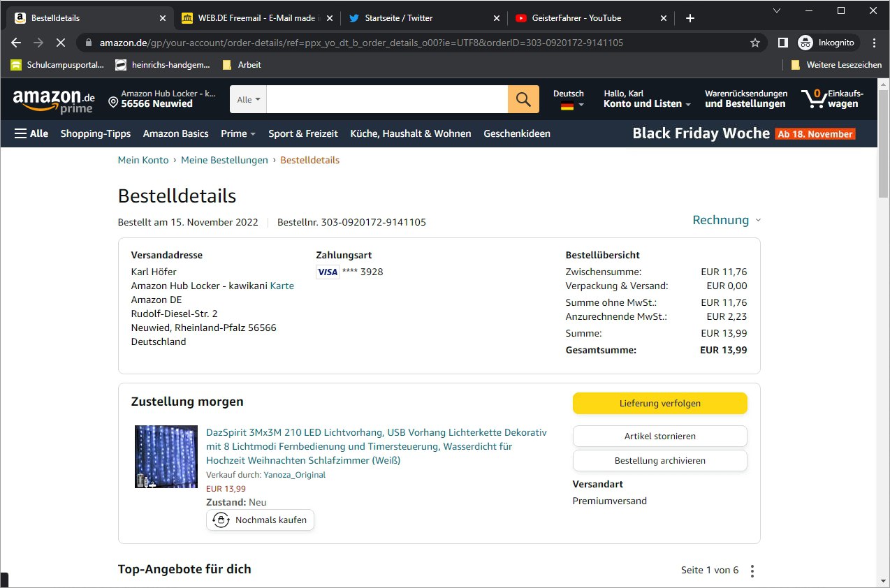Click the Artikel stornieren button

click(659, 436)
